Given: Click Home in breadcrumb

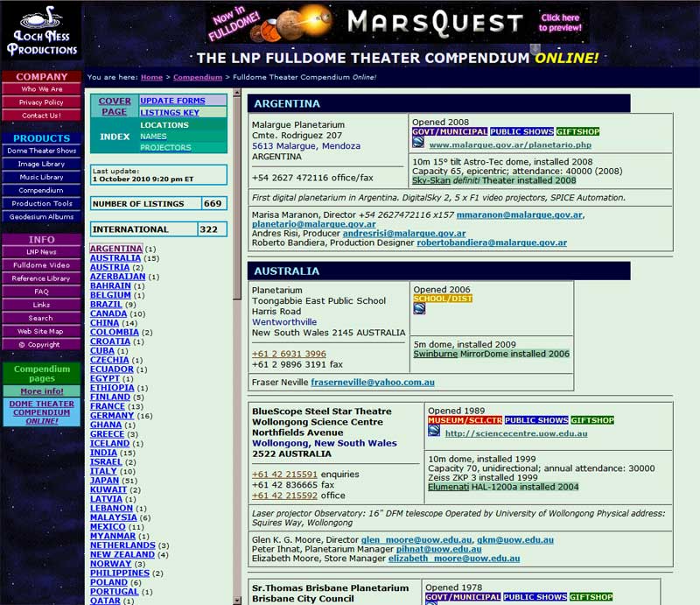Looking at the screenshot, I should point(151,77).
